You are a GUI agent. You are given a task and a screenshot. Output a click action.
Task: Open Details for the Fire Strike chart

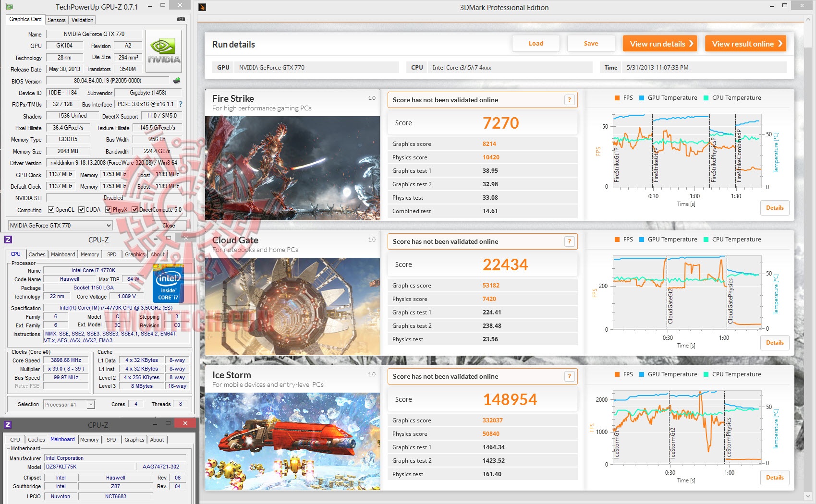775,208
